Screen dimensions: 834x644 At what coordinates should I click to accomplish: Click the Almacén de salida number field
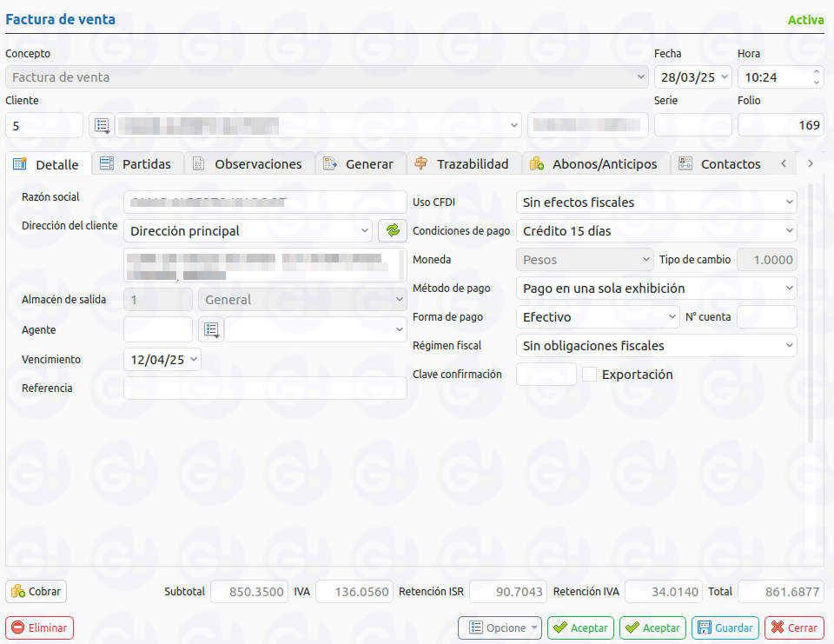pos(158,299)
